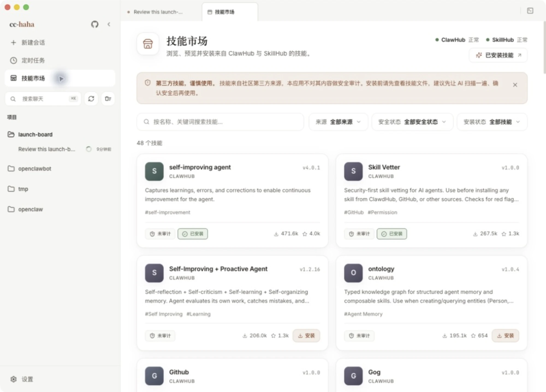Click the self-improving agent avatar icon
Viewport: 546px width, 392px height.
(x=154, y=171)
